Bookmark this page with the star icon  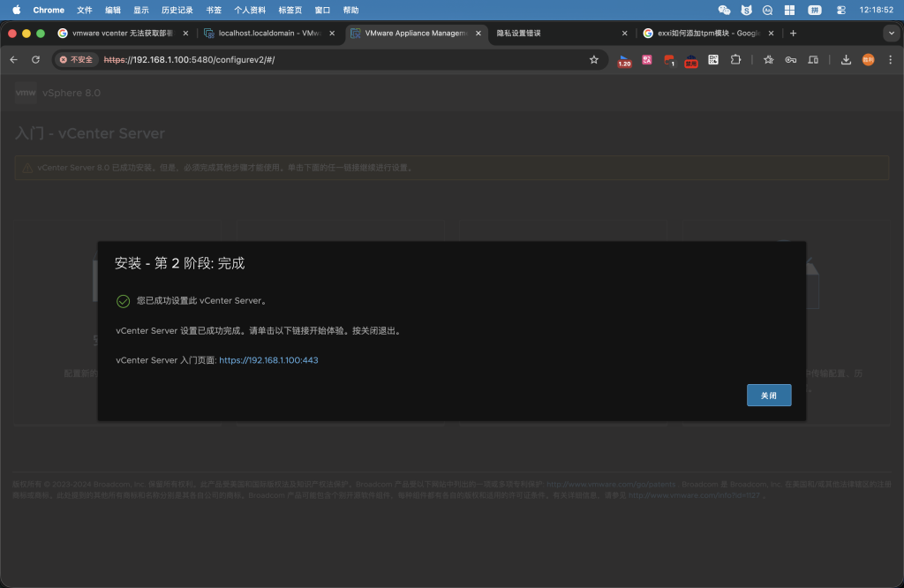tap(770, 60)
